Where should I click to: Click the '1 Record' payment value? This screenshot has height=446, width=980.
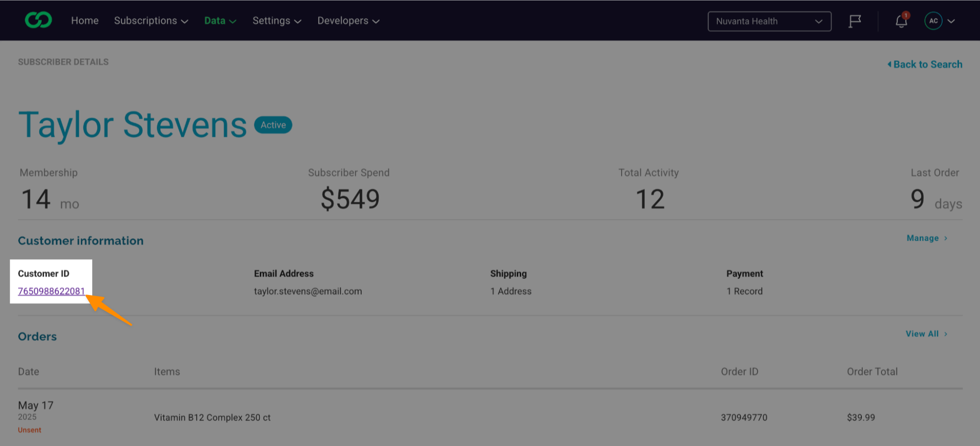tap(744, 291)
